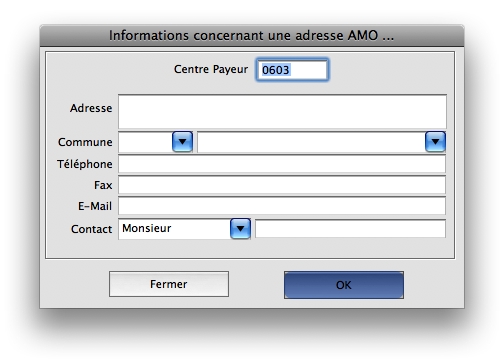Confirm with the OK button
Screen dimensions: 504x363
click(x=344, y=285)
